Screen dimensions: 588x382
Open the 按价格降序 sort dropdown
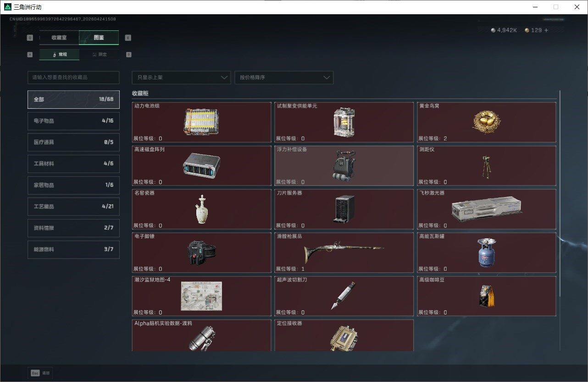tap(284, 78)
